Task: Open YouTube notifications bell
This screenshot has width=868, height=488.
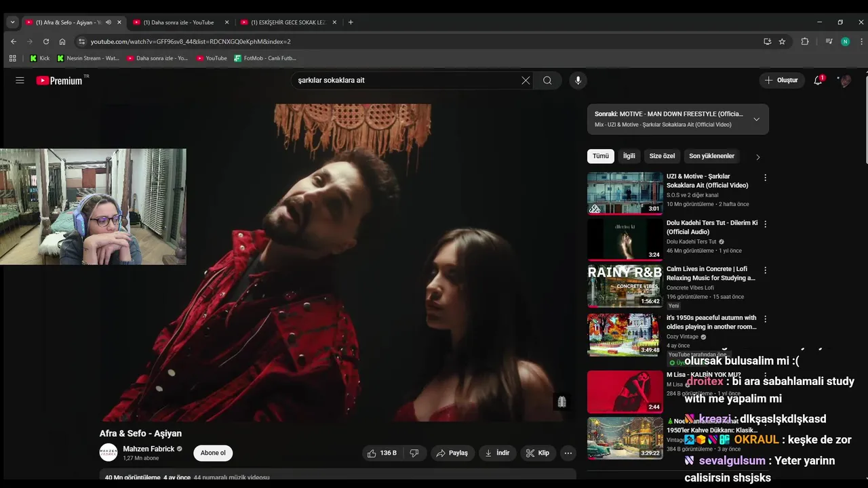Action: point(818,80)
